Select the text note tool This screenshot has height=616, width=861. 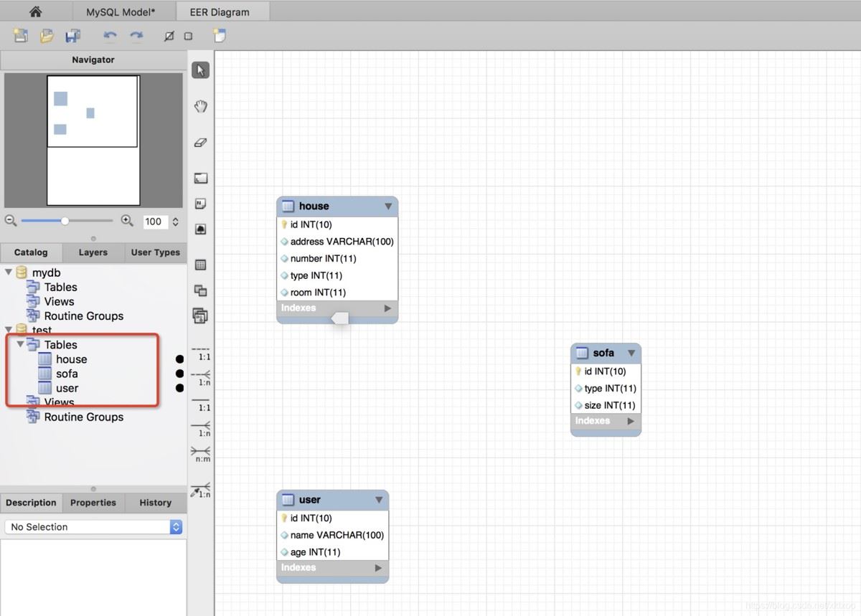click(x=201, y=204)
